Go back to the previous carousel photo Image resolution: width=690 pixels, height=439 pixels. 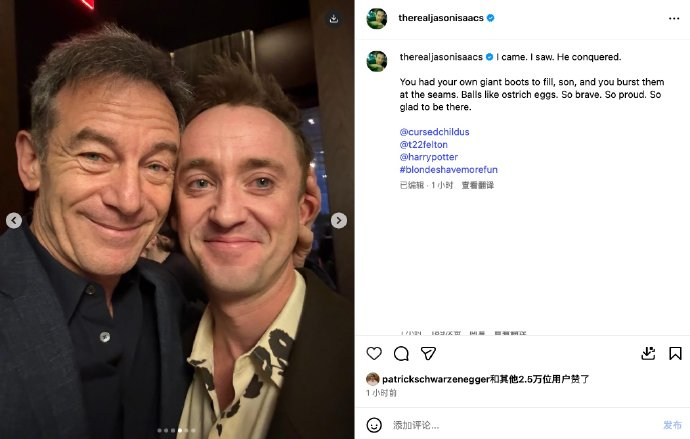pyautogui.click(x=14, y=220)
